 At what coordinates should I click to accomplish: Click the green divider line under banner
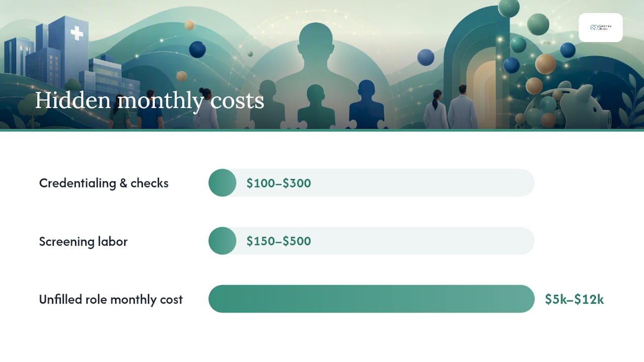(322, 130)
